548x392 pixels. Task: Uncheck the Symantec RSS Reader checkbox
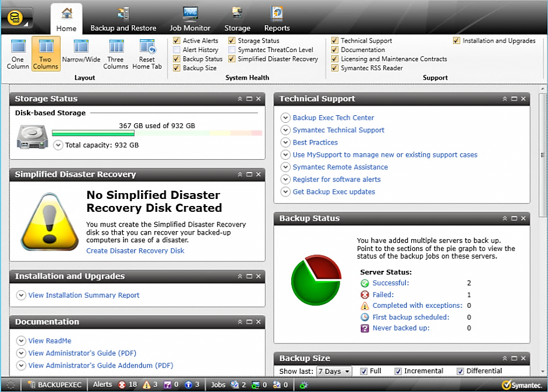335,68
